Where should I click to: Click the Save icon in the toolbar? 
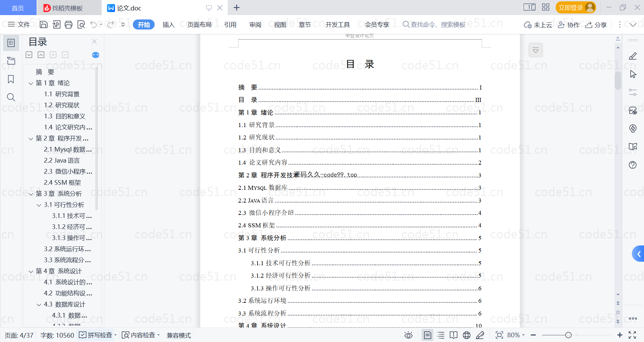point(44,24)
